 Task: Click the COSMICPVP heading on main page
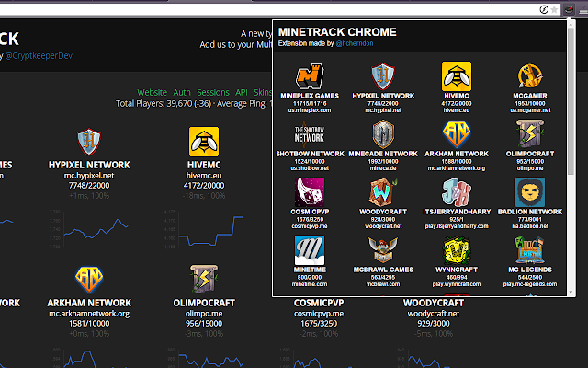tap(319, 303)
